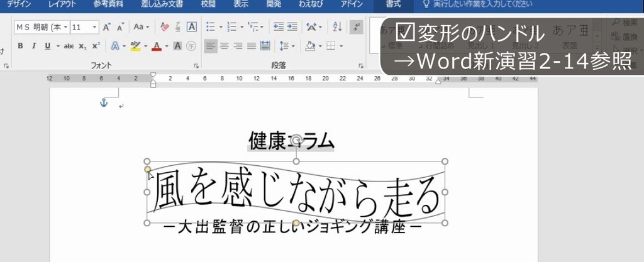Click the anchor icon in the document margin
This screenshot has width=644, height=262.
[x=104, y=103]
